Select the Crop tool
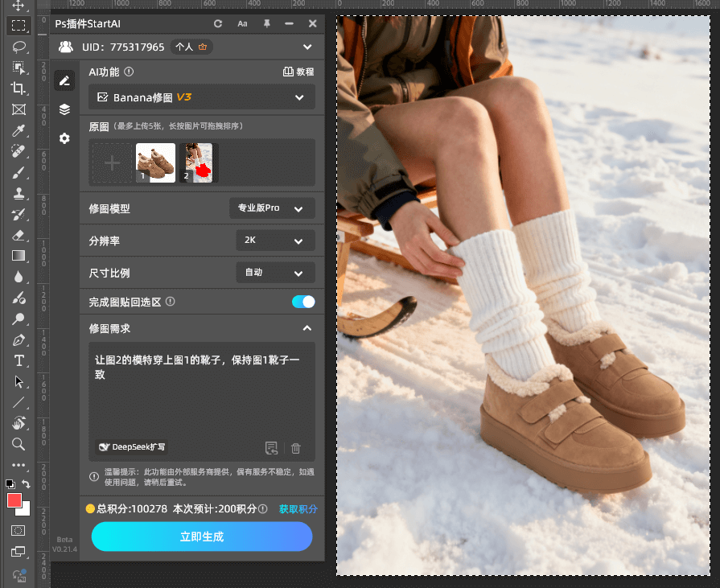Image resolution: width=720 pixels, height=588 pixels. pos(20,88)
